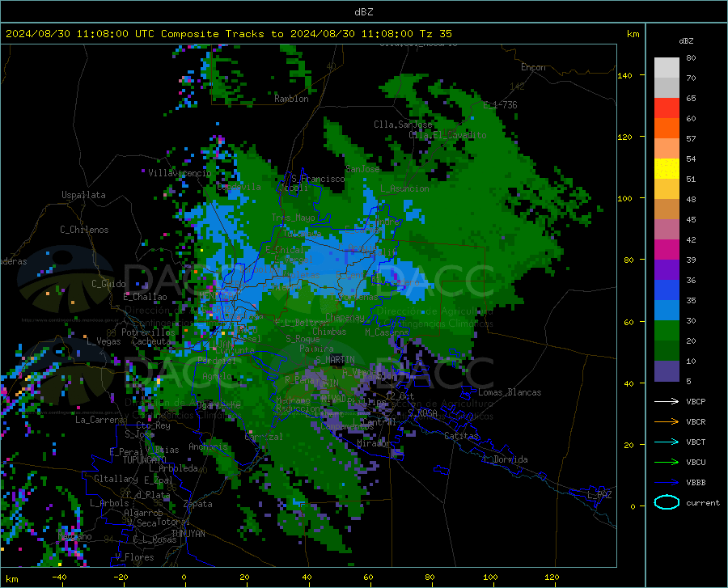728x588 pixels.
Task: Click the 'Potrerillos' map label
Action: tap(148, 332)
